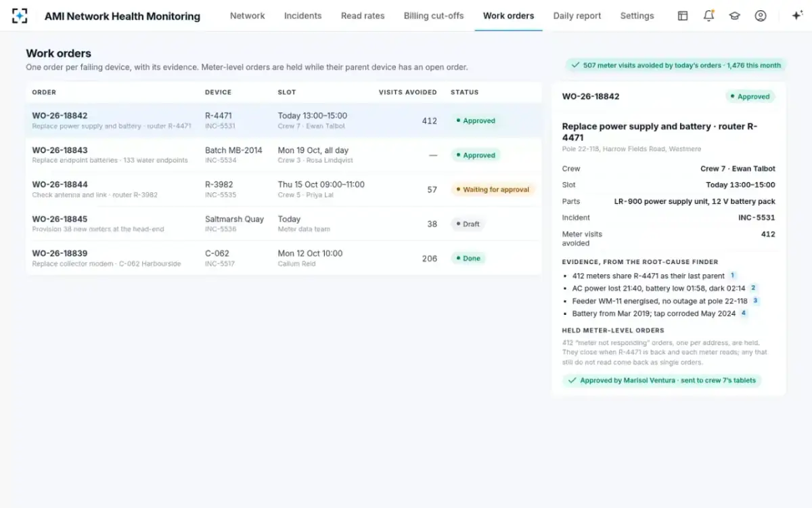Click INC-5536 under Saltmarsh Quay
This screenshot has width=812, height=508.
[x=221, y=229]
